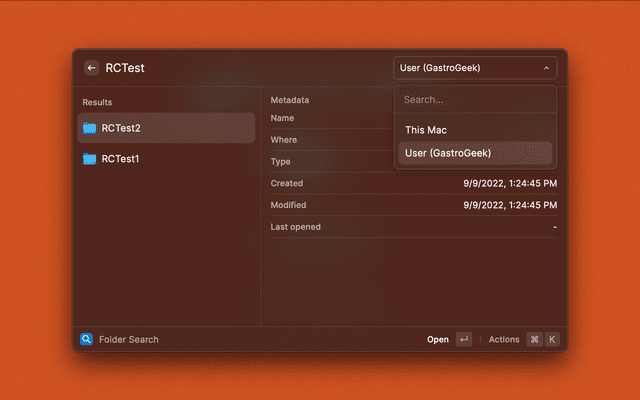Screen dimensions: 640x400
Task: Open the Actions panel
Action: tap(504, 339)
